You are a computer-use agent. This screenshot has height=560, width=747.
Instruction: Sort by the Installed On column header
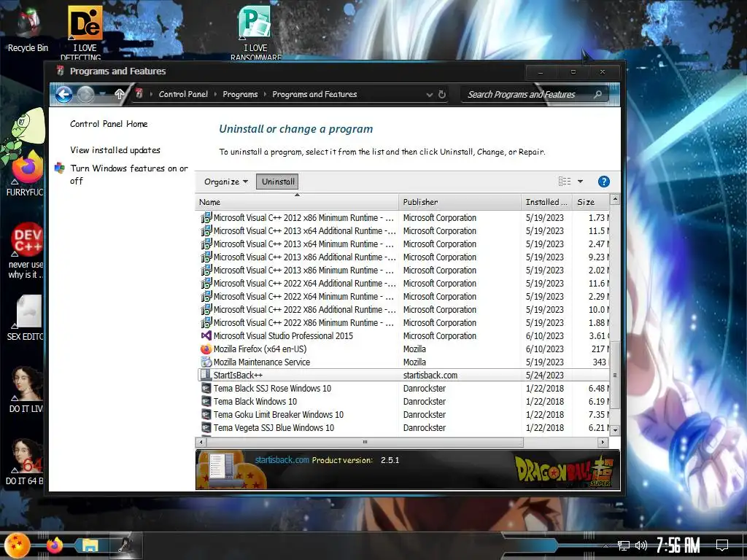(546, 202)
